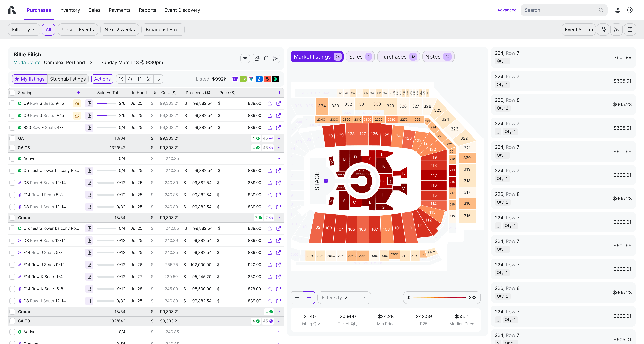The height and width of the screenshot is (344, 644).
Task: Click the settings gear icon
Action: coord(630,10)
